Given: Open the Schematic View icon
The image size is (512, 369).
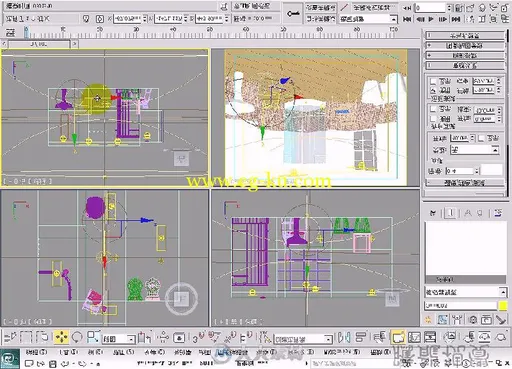Looking at the screenshot, I should pos(430,337).
